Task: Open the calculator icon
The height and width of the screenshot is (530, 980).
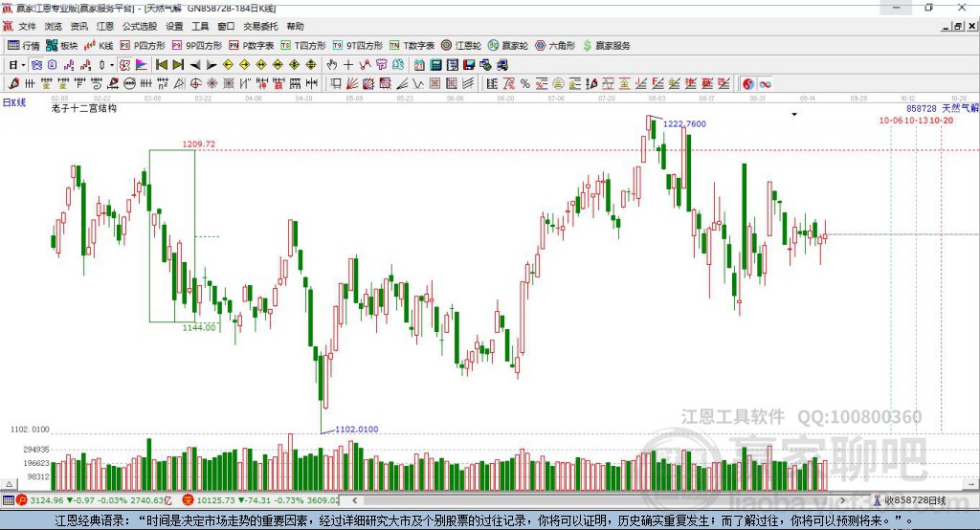Action: [x=436, y=65]
